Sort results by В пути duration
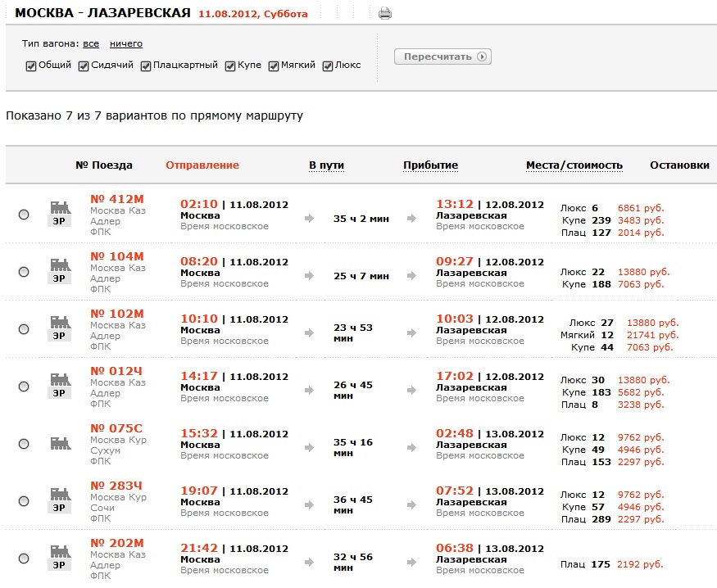717x588 pixels. pos(326,165)
